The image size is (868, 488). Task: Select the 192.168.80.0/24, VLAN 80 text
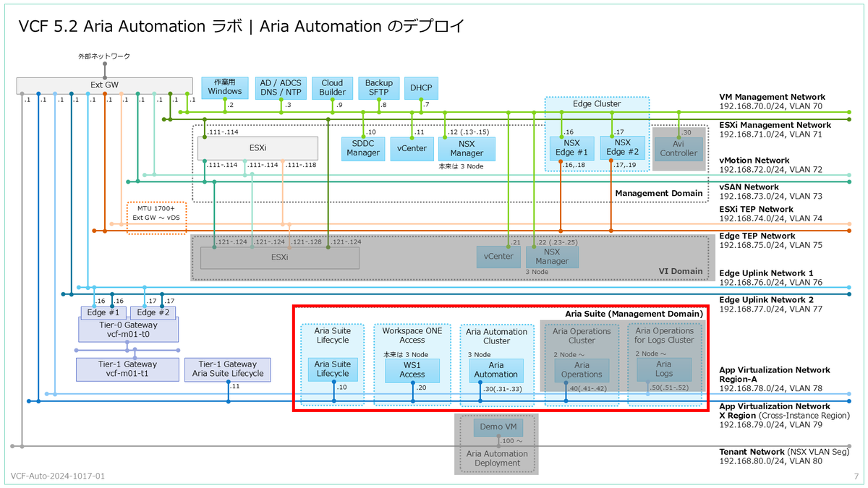tap(771, 461)
